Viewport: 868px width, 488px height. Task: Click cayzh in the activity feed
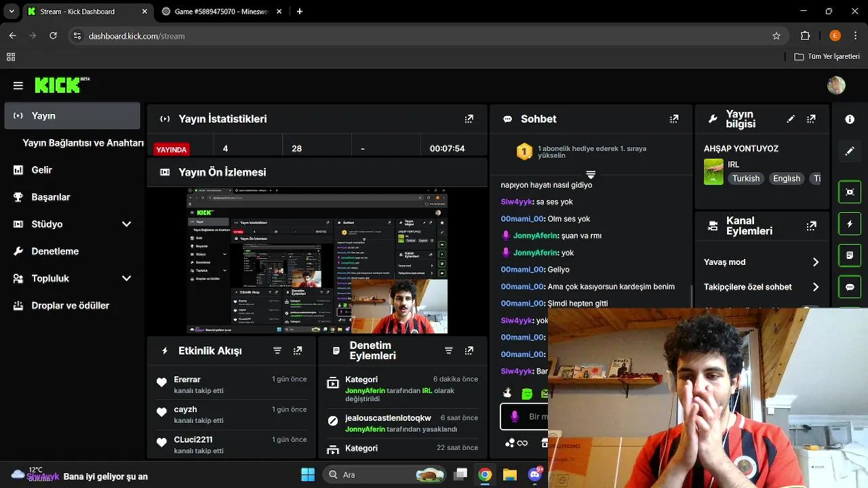(x=185, y=409)
